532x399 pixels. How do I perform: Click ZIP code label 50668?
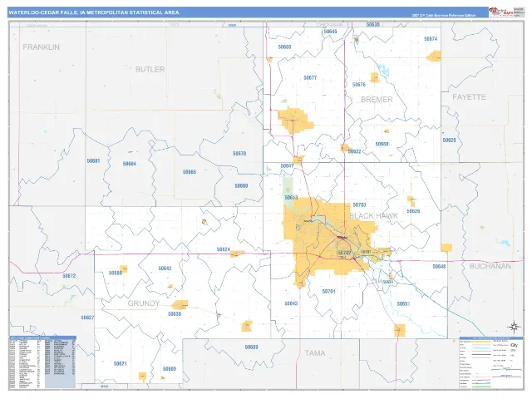(382, 144)
